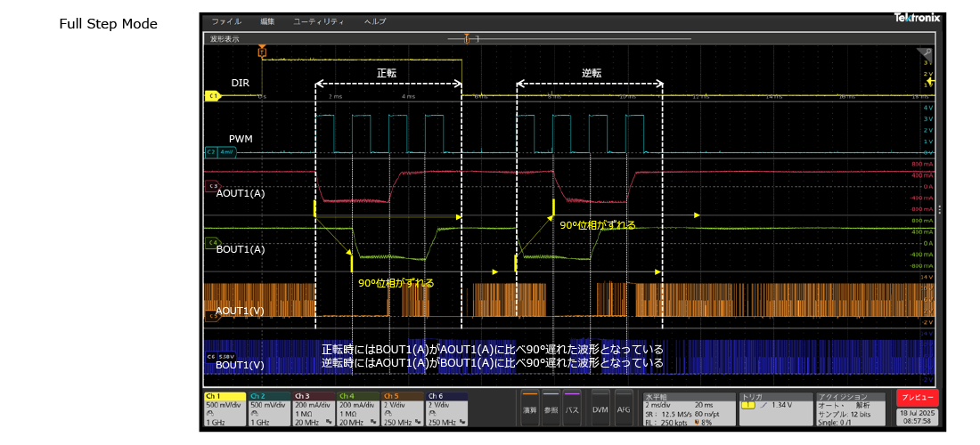Toggle the Ch 1 channel badge

[225, 409]
